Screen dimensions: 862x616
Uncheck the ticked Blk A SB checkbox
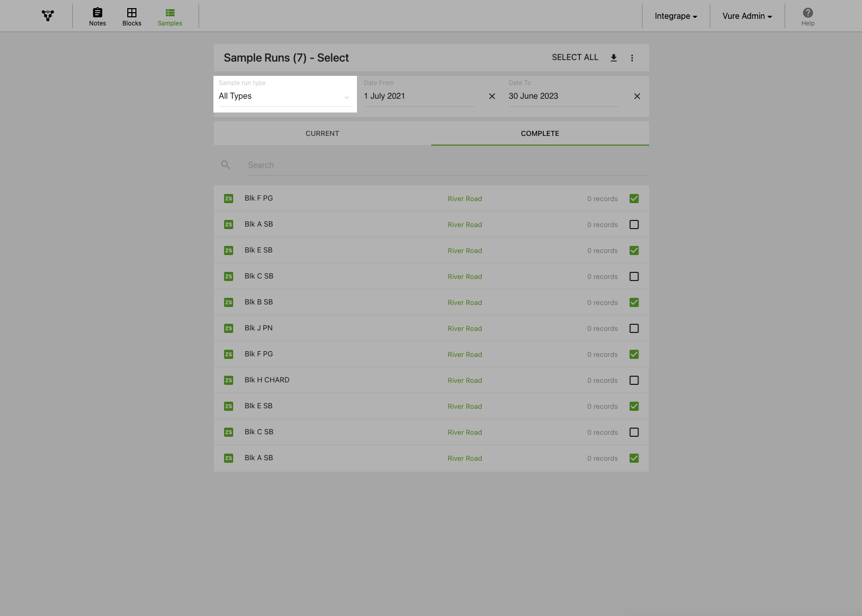(634, 458)
